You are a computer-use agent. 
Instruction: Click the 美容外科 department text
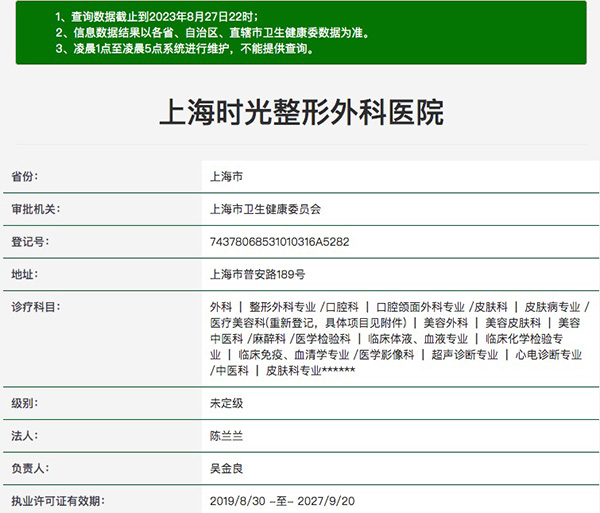446,323
